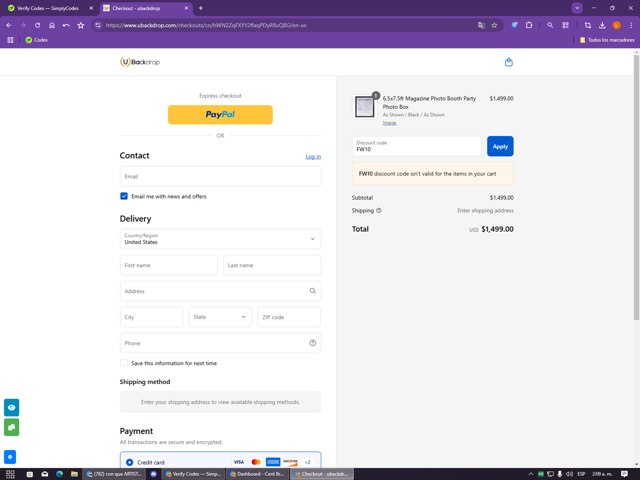Click the crop screenshot icon

(588, 25)
